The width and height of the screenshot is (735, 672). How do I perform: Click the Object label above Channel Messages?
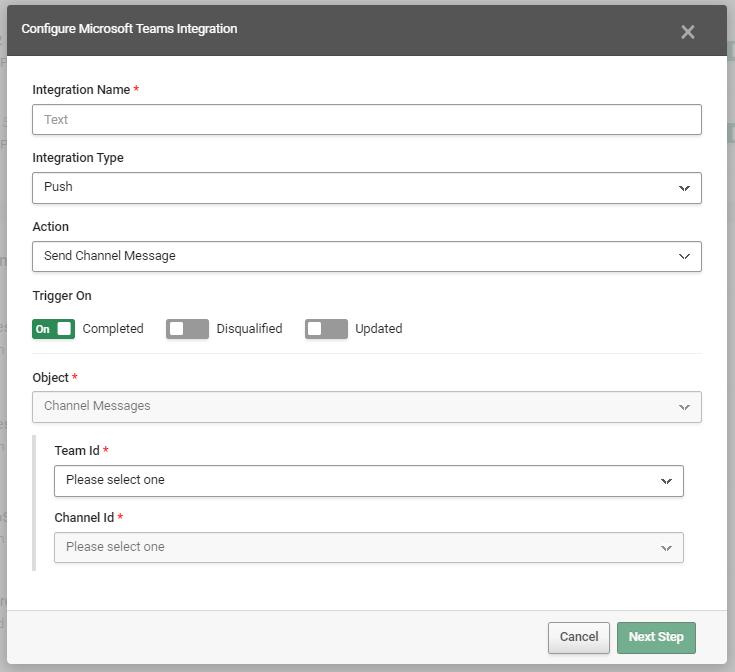(51, 377)
